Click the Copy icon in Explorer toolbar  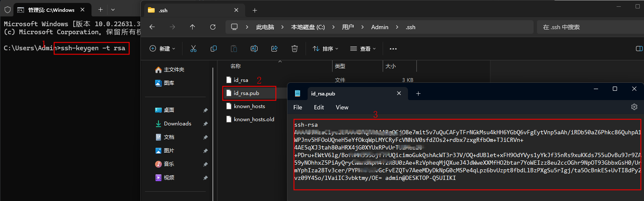(x=214, y=49)
